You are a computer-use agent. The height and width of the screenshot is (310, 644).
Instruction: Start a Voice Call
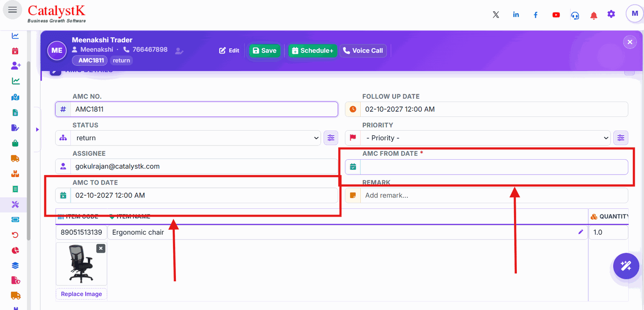[363, 50]
